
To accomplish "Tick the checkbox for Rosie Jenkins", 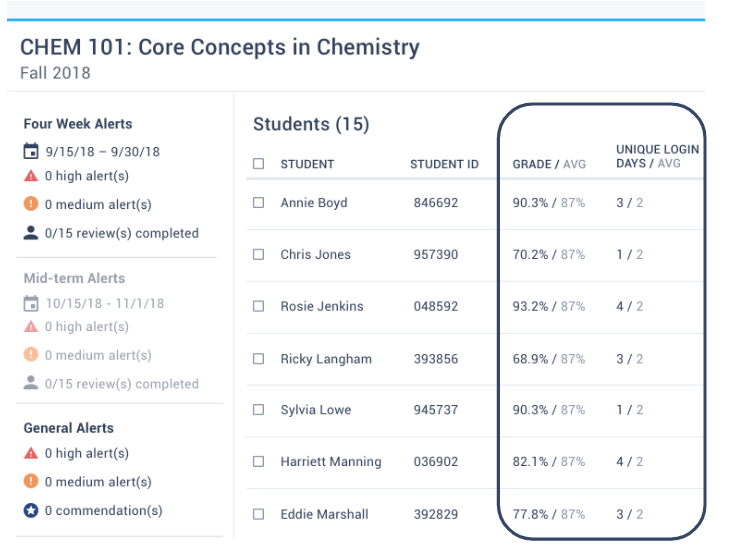I will pyautogui.click(x=259, y=306).
